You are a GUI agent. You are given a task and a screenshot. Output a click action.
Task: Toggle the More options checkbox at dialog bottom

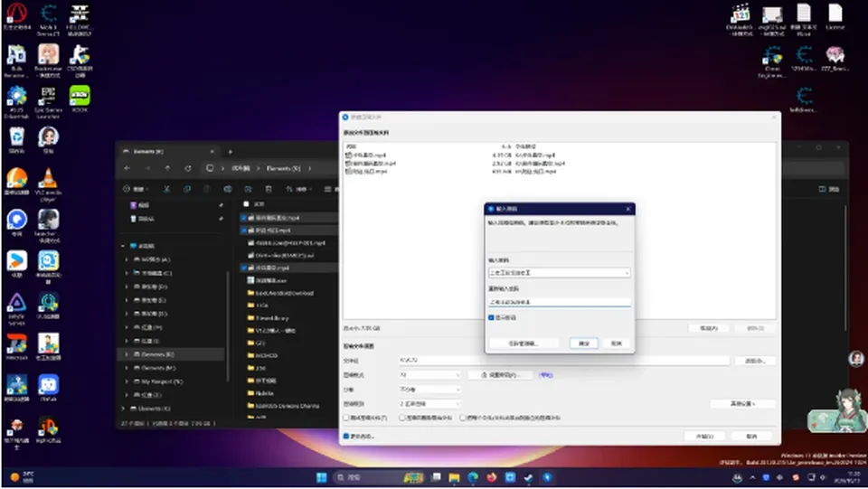click(346, 436)
